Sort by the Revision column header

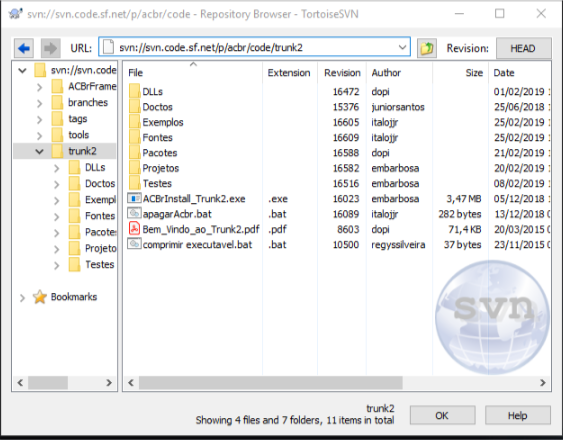pyautogui.click(x=342, y=73)
